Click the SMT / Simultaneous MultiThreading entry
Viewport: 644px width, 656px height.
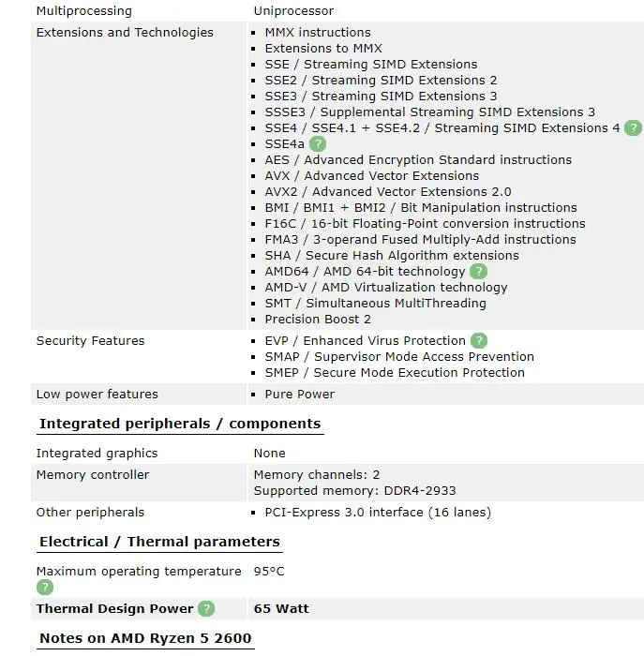pos(375,304)
